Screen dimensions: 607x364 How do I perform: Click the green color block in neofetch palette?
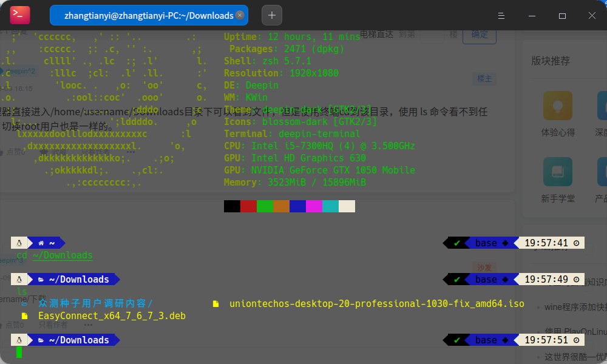pyautogui.click(x=265, y=206)
